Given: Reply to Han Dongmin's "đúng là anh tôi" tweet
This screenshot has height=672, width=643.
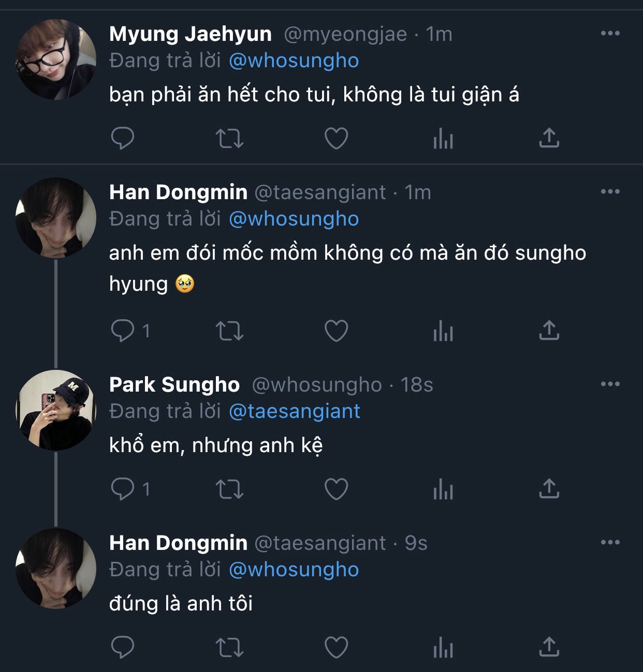Looking at the screenshot, I should (123, 647).
